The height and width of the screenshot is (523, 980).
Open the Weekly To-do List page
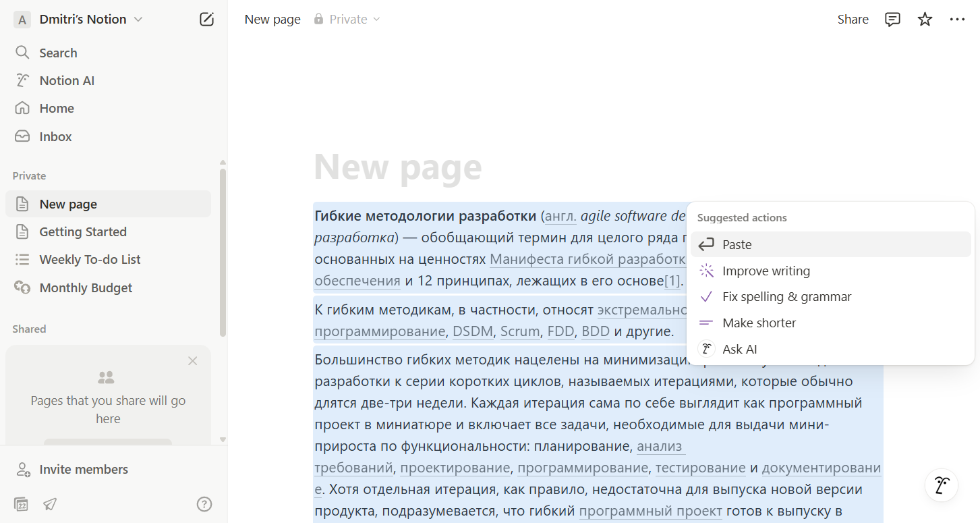(x=90, y=260)
